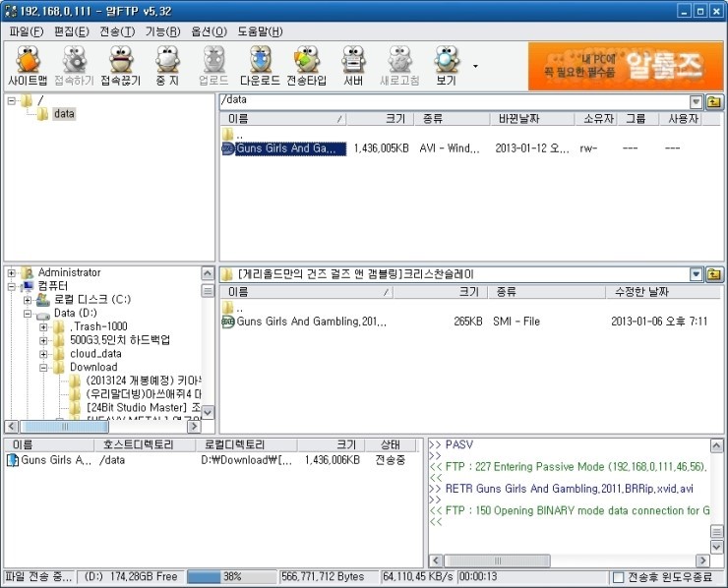The width and height of the screenshot is (728, 588).
Task: Select the cloud_data folder in local tree
Action: 95,354
